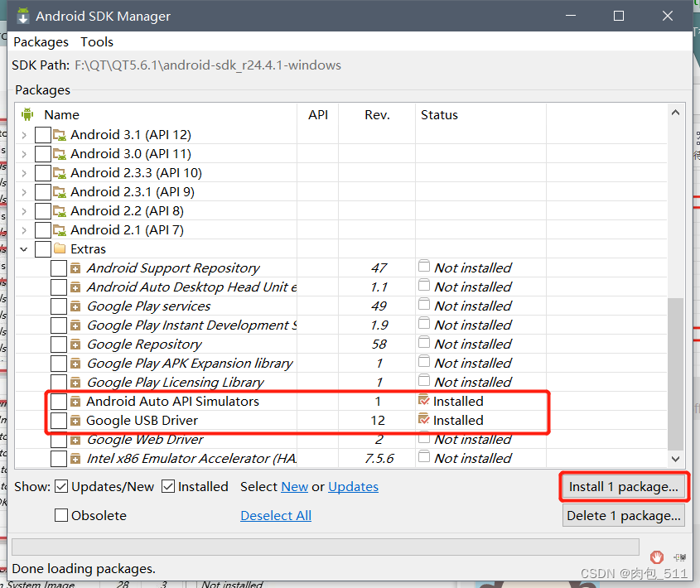Click the Android Auto API Simulators package icon
This screenshot has width=700, height=588.
coord(75,402)
